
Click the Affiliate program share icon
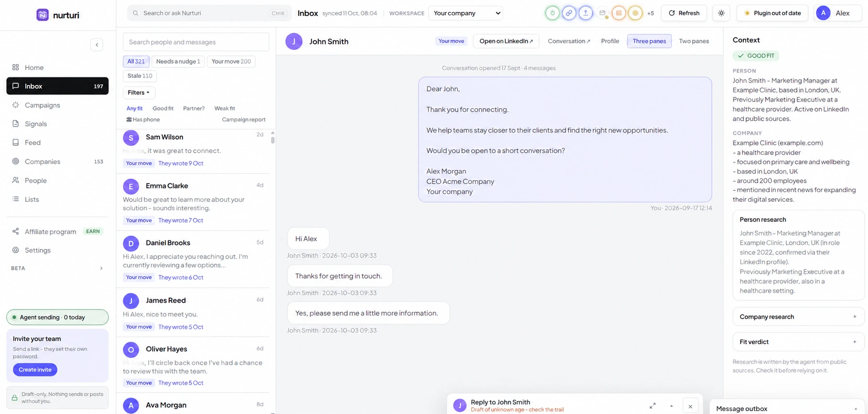(x=16, y=231)
